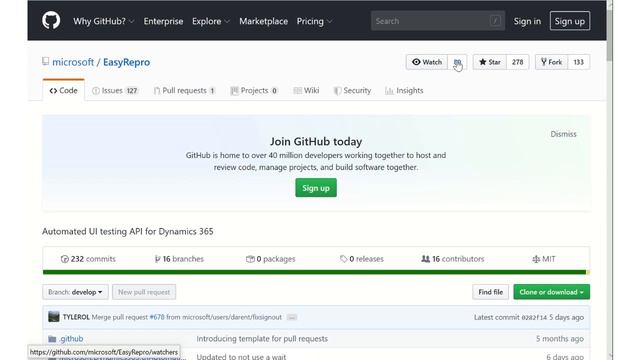Open the EasyRepro repository link
640x360 pixels.
click(127, 62)
